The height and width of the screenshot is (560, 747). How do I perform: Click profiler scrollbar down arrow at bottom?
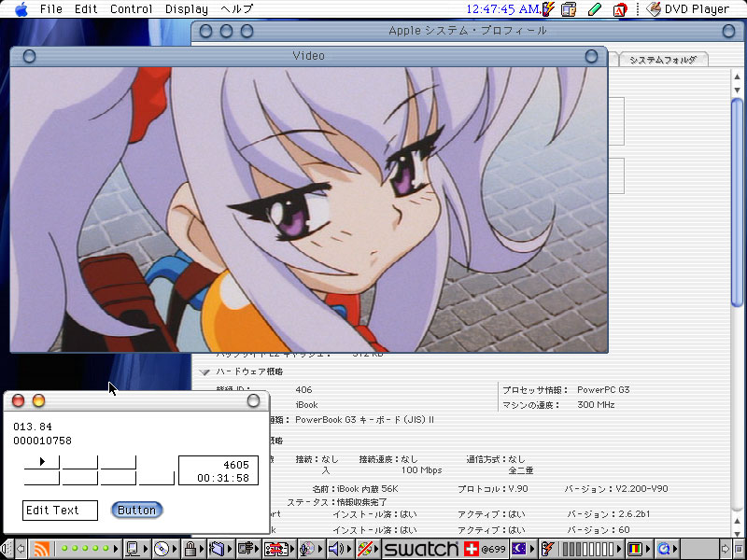tap(737, 534)
